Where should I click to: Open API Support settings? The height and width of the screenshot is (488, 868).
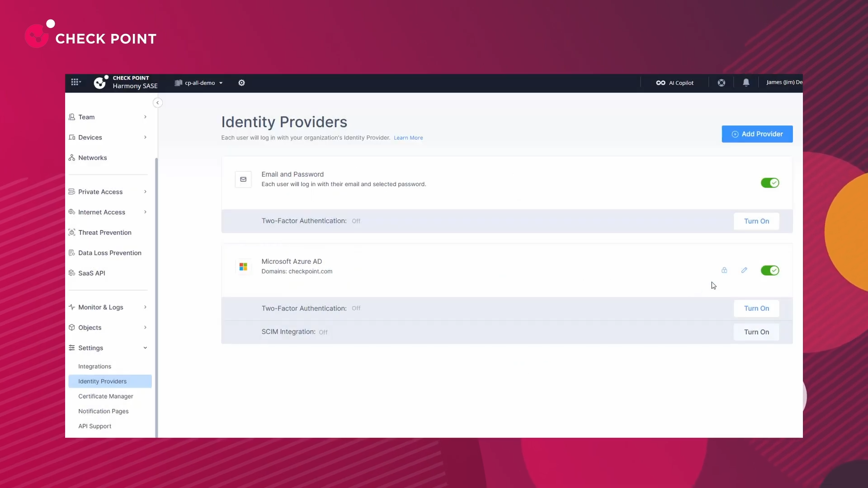pos(94,426)
